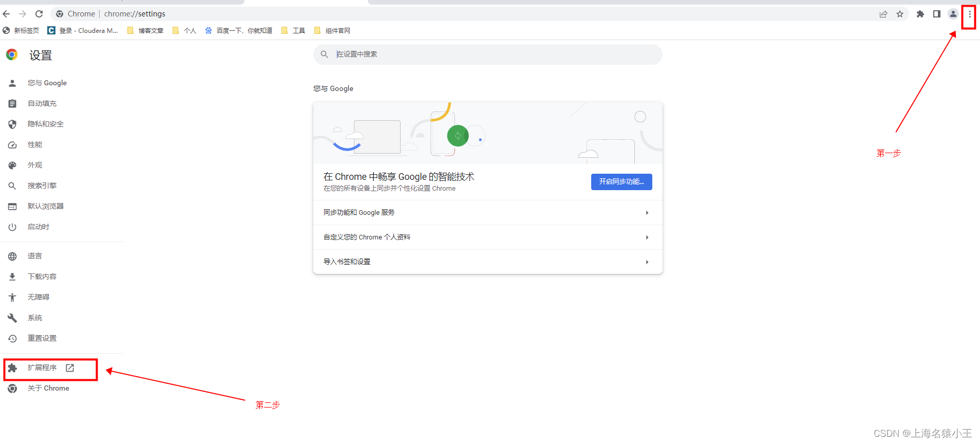Viewport: 980px width, 443px height.
Task: Click the 您与 Google person icon
Action: click(x=12, y=83)
